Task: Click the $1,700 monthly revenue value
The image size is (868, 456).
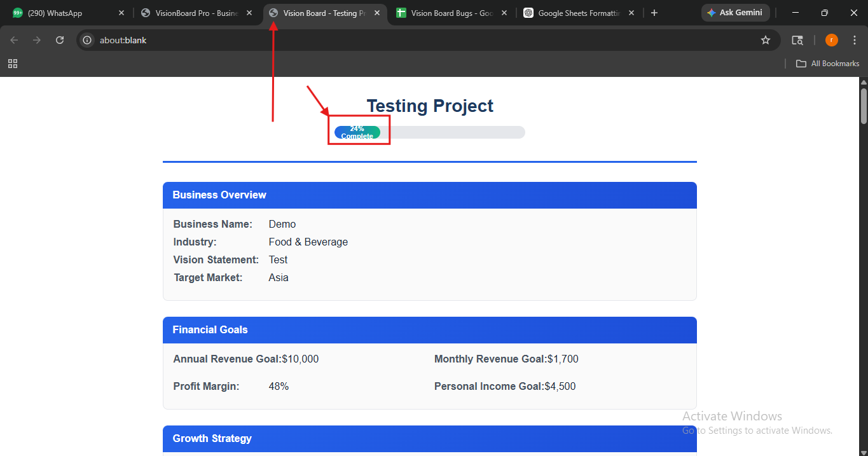Action: (563, 359)
